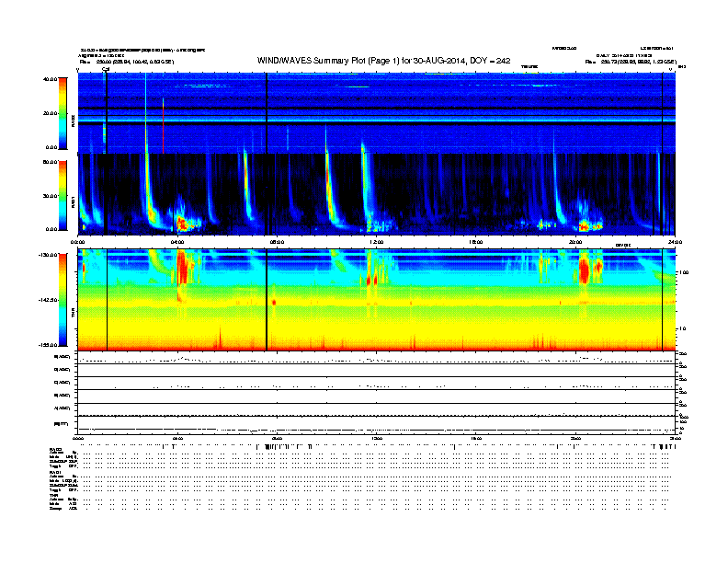Click the RAD2 color scale bar
This screenshot has height=563, width=728.
tap(63, 113)
